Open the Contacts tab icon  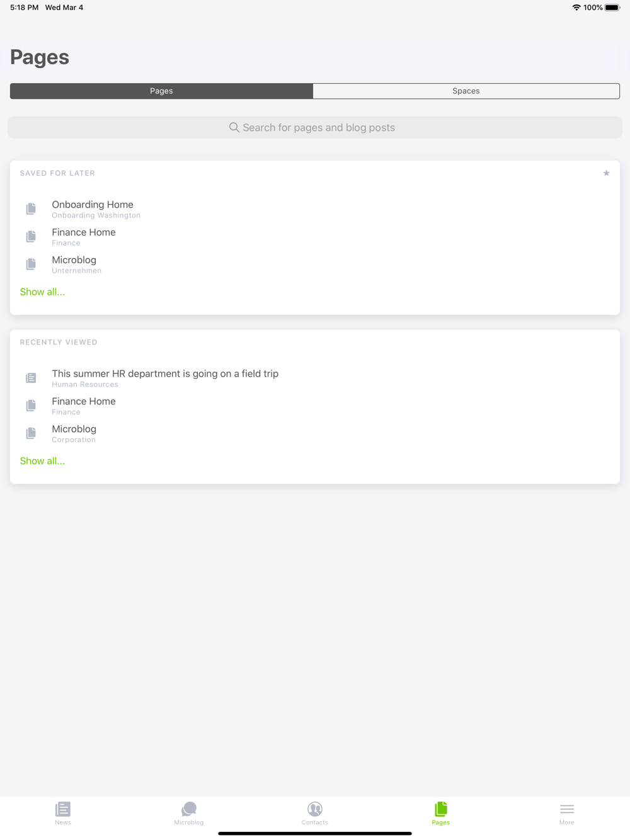pyautogui.click(x=315, y=809)
